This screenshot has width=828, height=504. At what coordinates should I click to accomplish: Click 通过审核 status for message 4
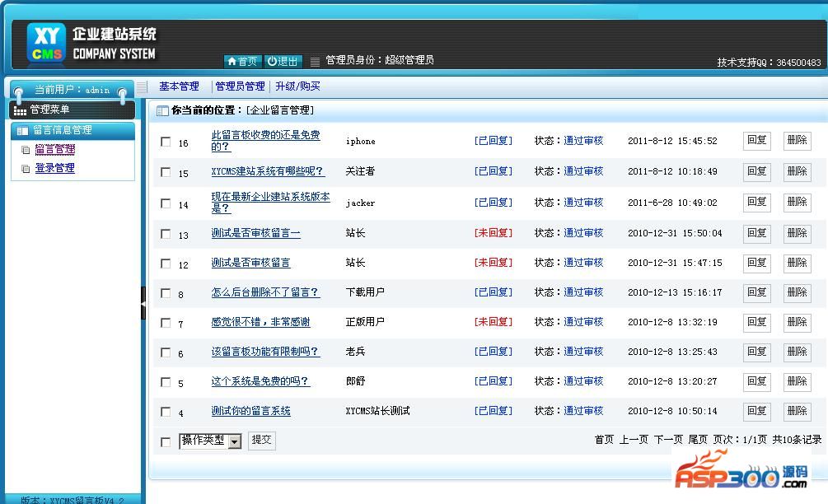tap(583, 411)
